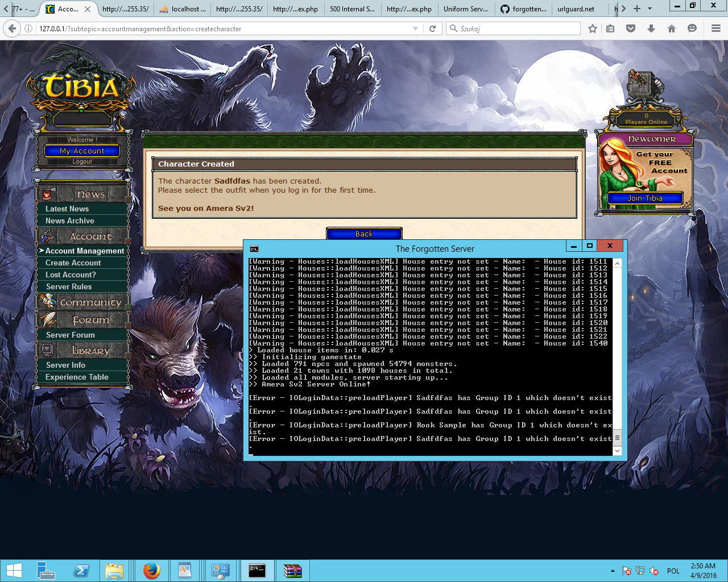Open File Explorer from taskbar

114,571
